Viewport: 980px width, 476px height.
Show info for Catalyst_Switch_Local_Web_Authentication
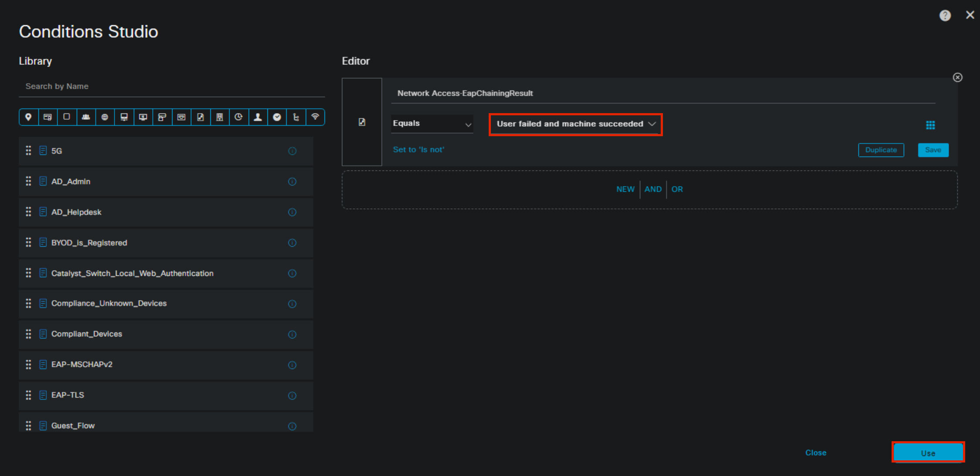click(x=292, y=273)
